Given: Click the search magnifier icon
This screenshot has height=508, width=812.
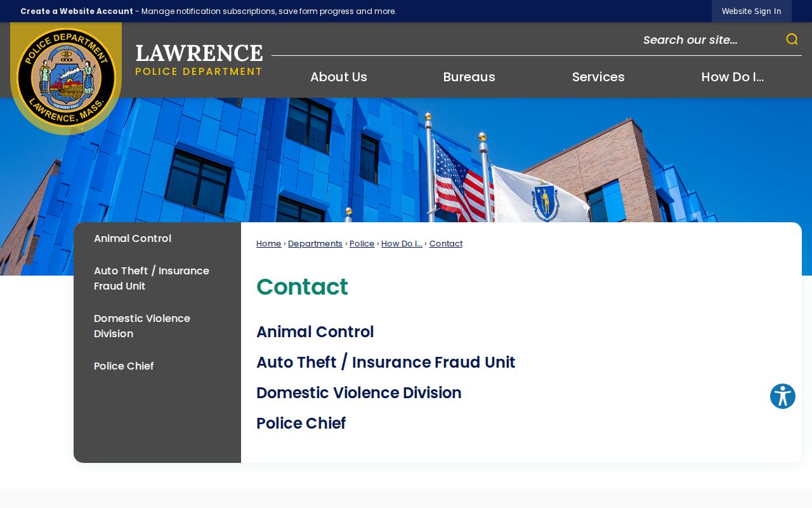Looking at the screenshot, I should [x=792, y=39].
